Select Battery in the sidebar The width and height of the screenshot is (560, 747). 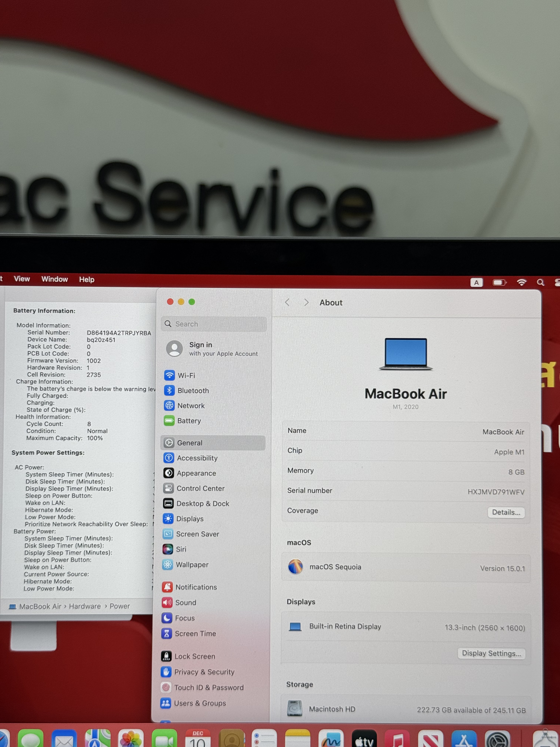click(189, 421)
